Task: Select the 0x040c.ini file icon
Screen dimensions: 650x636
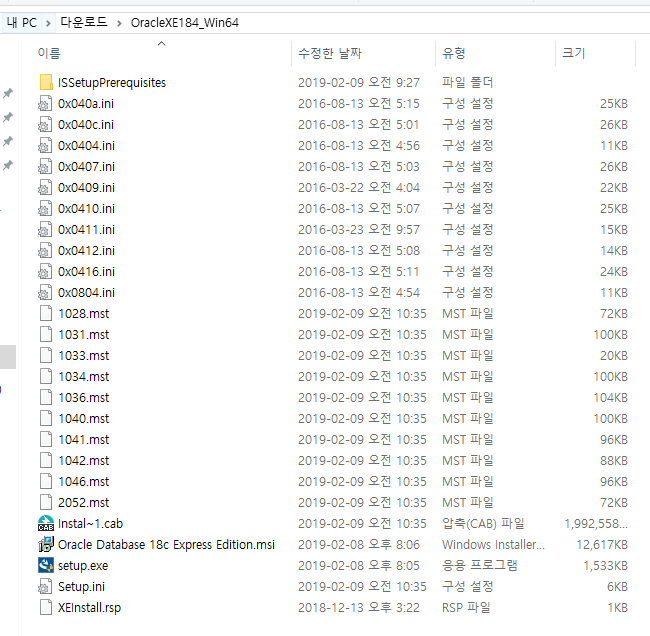Action: (x=45, y=125)
